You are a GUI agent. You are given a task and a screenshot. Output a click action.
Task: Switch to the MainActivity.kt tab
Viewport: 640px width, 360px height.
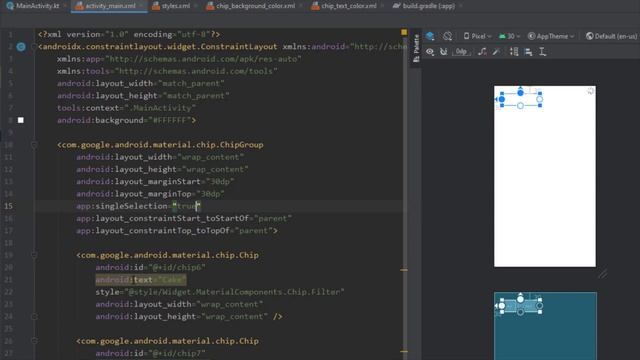pos(33,6)
